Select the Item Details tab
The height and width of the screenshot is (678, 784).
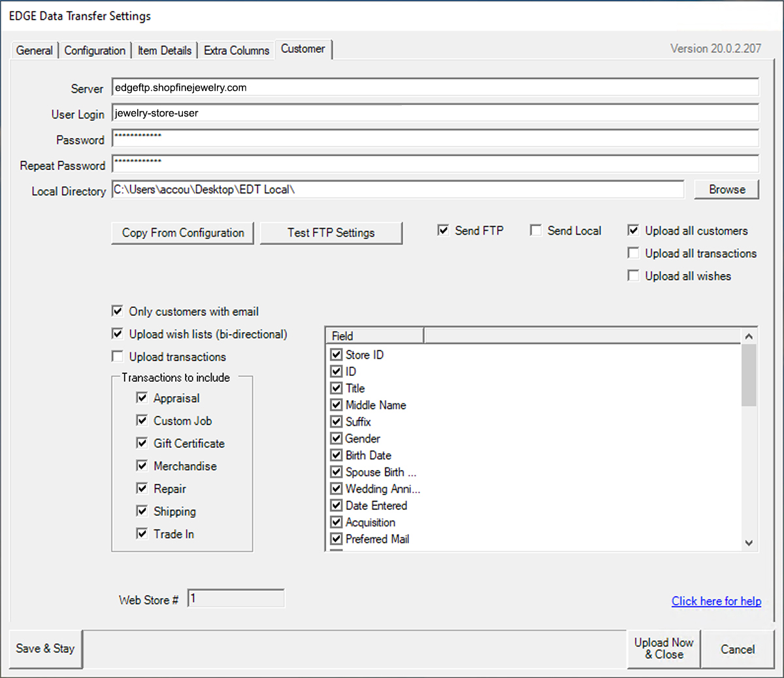165,50
